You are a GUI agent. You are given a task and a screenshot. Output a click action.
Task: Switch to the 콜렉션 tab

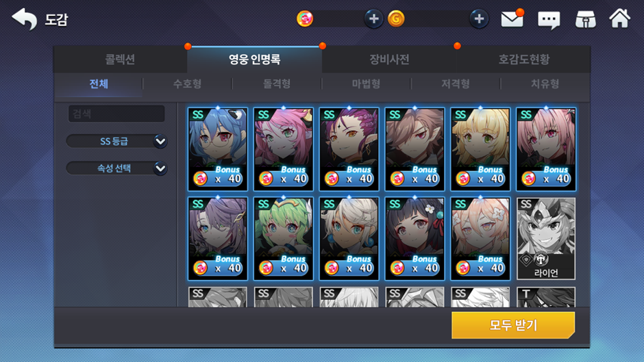tap(120, 60)
